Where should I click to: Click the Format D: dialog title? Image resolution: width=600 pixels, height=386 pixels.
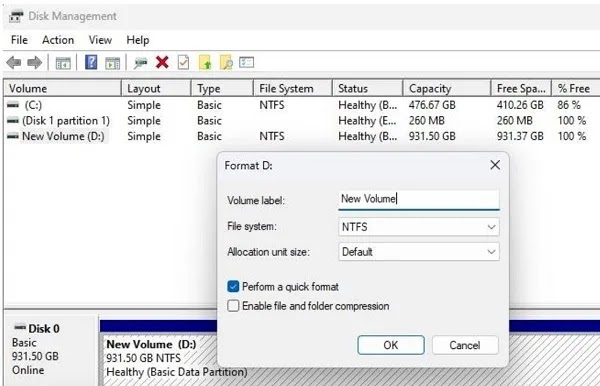click(x=249, y=166)
